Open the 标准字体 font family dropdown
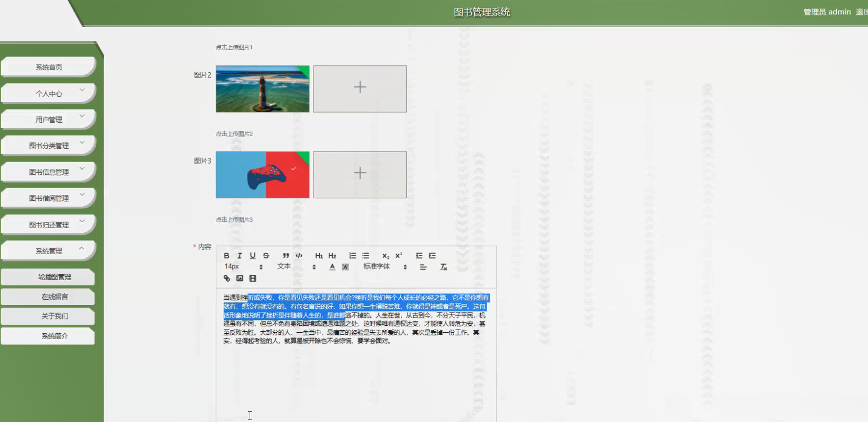This screenshot has width=868, height=422. tap(385, 267)
